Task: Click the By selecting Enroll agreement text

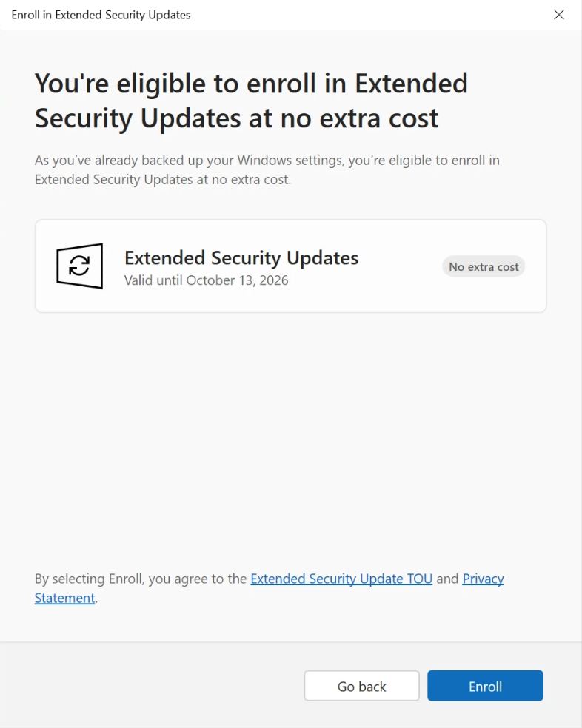Action: (141, 579)
